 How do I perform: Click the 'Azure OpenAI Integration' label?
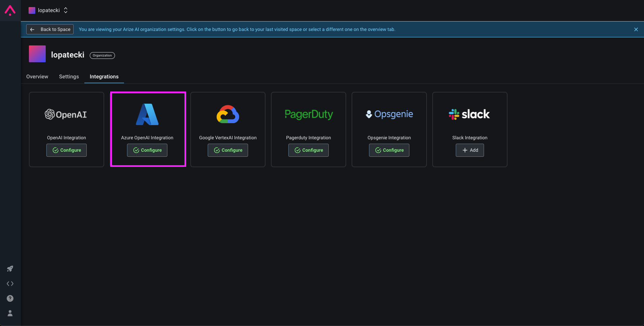click(147, 138)
